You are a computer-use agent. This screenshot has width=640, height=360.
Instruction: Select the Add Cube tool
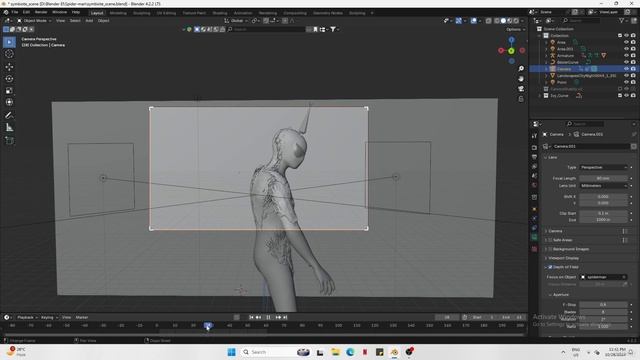[x=9, y=141]
